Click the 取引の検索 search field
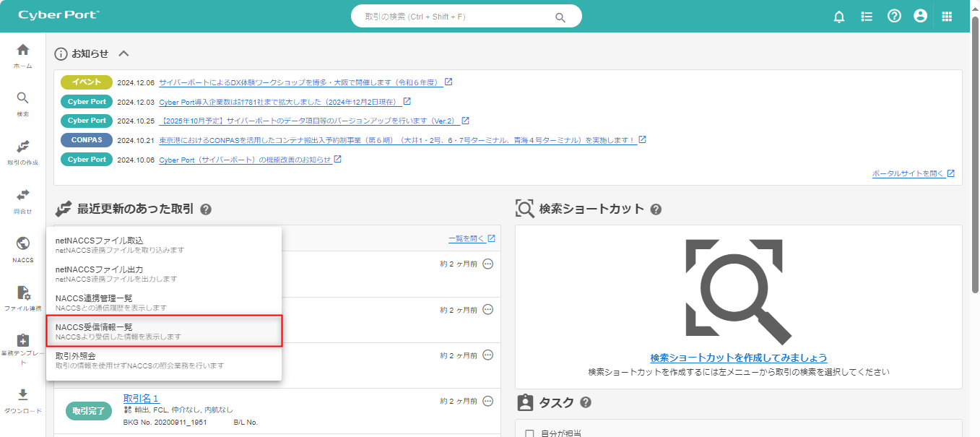Image resolution: width=980 pixels, height=437 pixels. click(459, 17)
